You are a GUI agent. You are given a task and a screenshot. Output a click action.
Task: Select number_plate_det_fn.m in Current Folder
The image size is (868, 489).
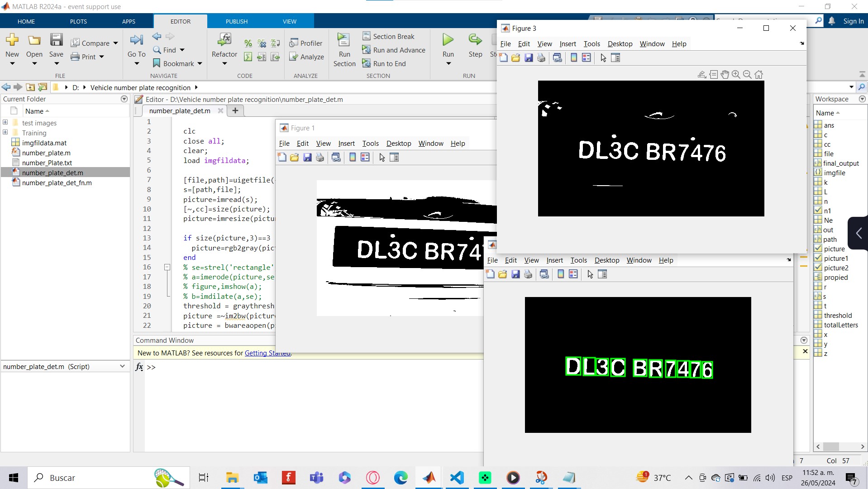57,182
